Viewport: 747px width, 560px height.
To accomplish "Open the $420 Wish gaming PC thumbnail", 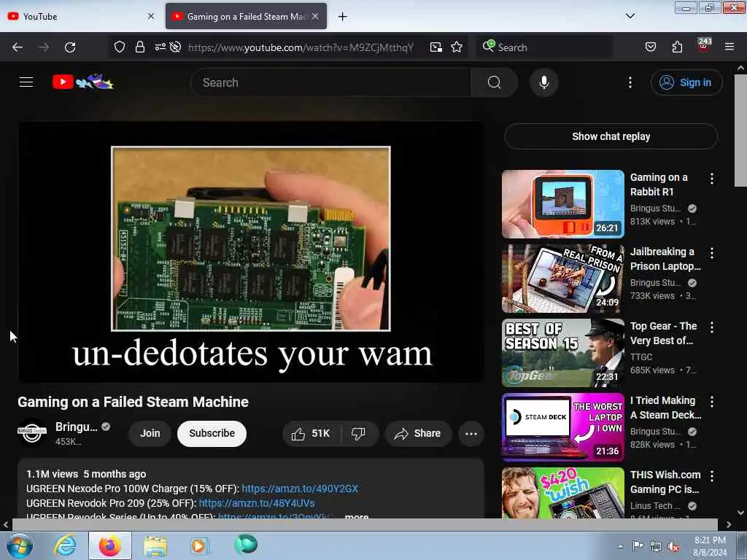I will tap(562, 493).
